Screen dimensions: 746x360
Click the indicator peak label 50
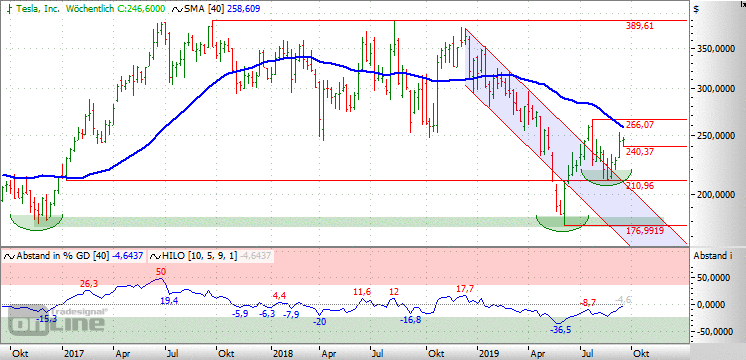160,272
